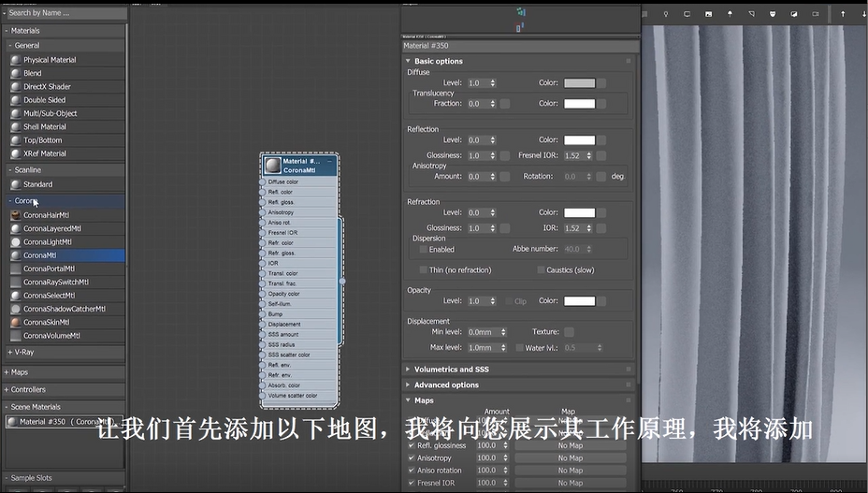
Task: Toggle Caustics (slow) checkbox
Action: (541, 269)
